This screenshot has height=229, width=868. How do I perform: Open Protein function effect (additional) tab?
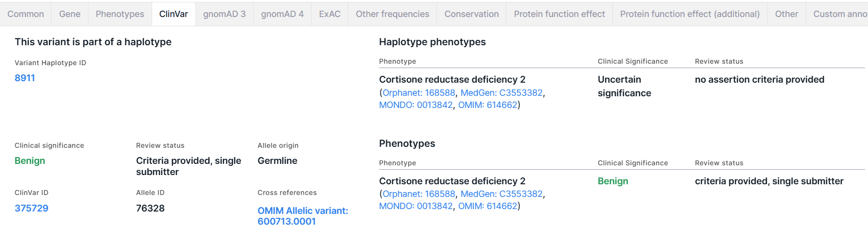[690, 14]
